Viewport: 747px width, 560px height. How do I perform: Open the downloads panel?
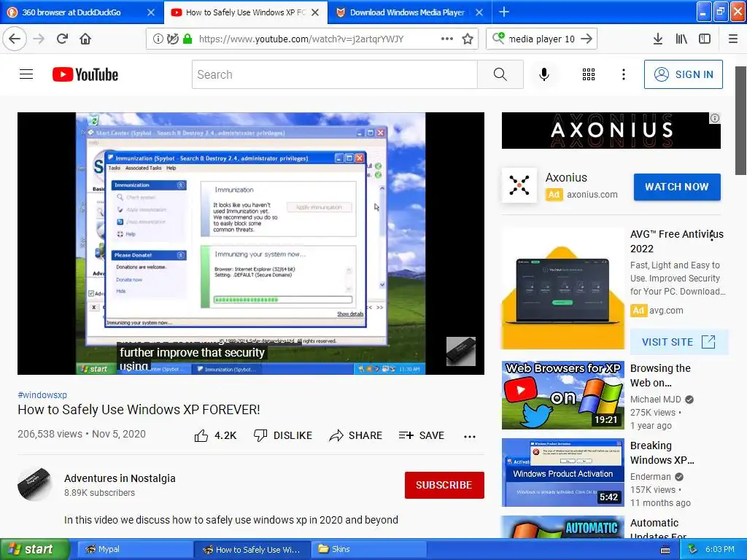tap(658, 39)
